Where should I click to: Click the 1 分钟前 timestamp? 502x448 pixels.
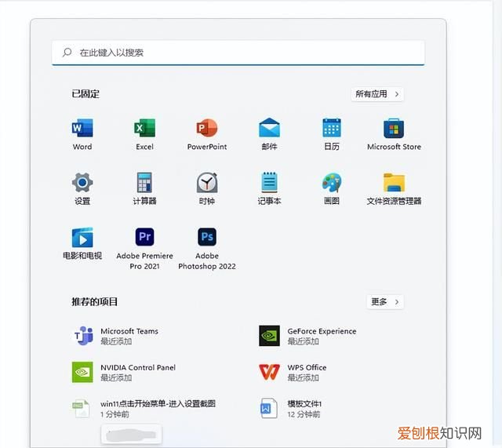115,414
